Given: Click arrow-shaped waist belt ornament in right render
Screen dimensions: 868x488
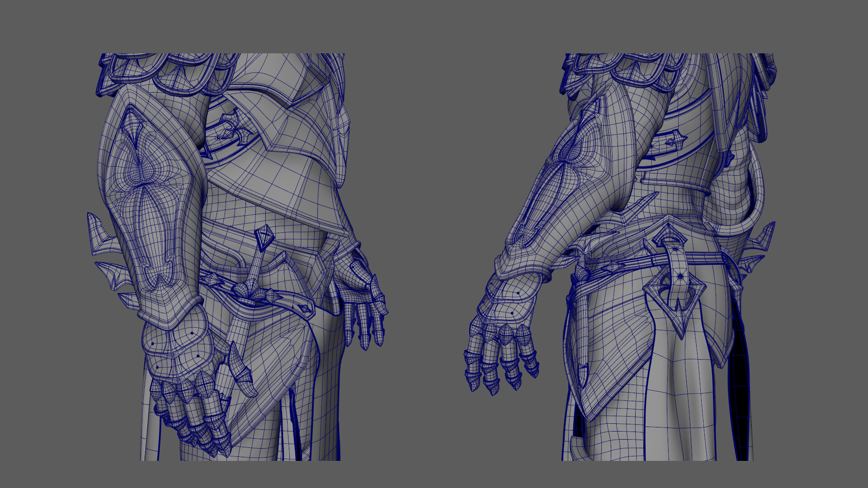Looking at the screenshot, I should coord(677,141).
